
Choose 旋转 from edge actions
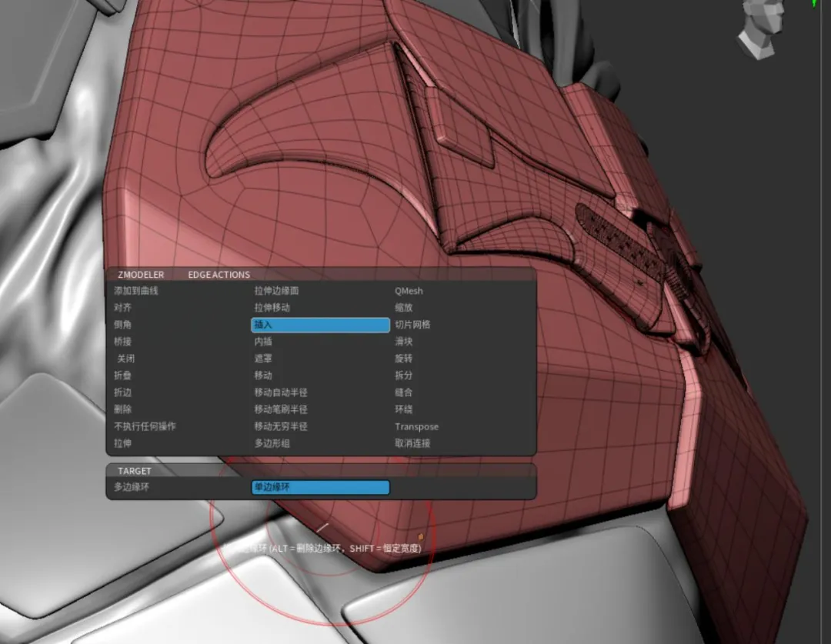403,359
